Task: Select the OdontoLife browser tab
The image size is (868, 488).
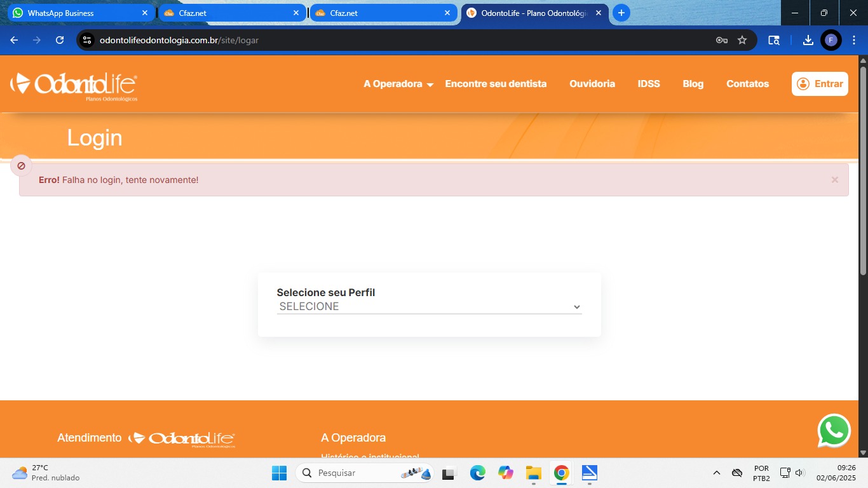Action: (534, 13)
